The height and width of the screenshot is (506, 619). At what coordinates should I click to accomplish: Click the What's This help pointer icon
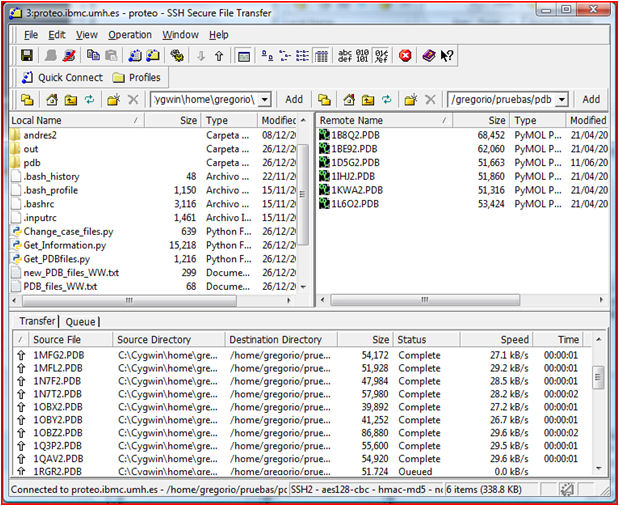pyautogui.click(x=447, y=56)
